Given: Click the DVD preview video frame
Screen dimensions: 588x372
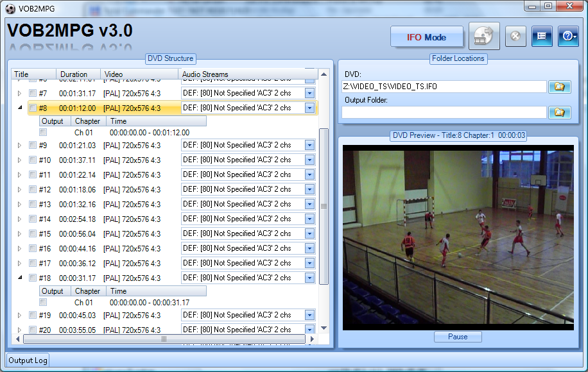Looking at the screenshot, I should coord(458,237).
